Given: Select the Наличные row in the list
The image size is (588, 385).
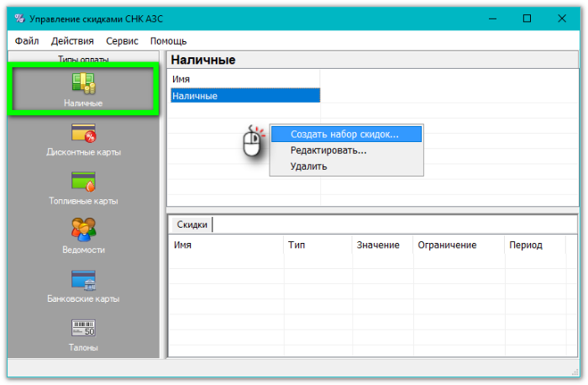Looking at the screenshot, I should tap(244, 96).
